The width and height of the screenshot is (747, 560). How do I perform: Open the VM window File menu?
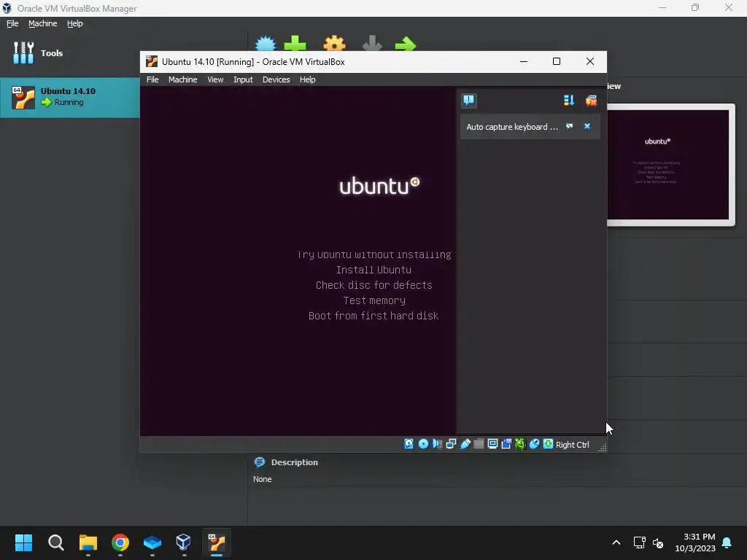(152, 79)
